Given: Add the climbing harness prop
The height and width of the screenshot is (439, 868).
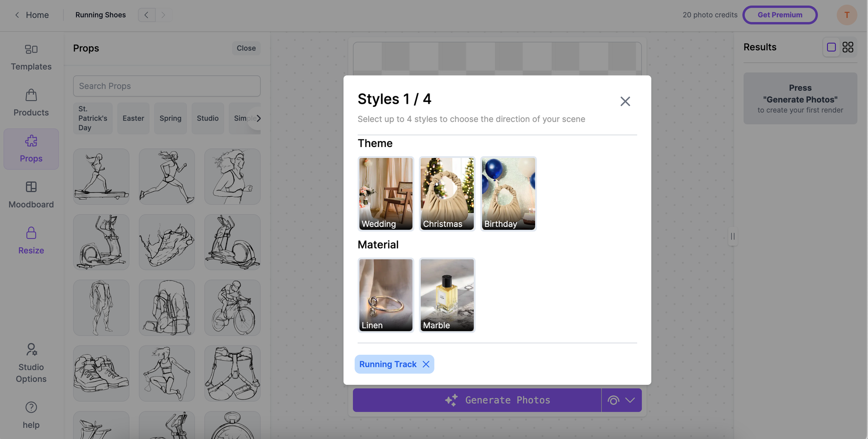Looking at the screenshot, I should tap(232, 373).
